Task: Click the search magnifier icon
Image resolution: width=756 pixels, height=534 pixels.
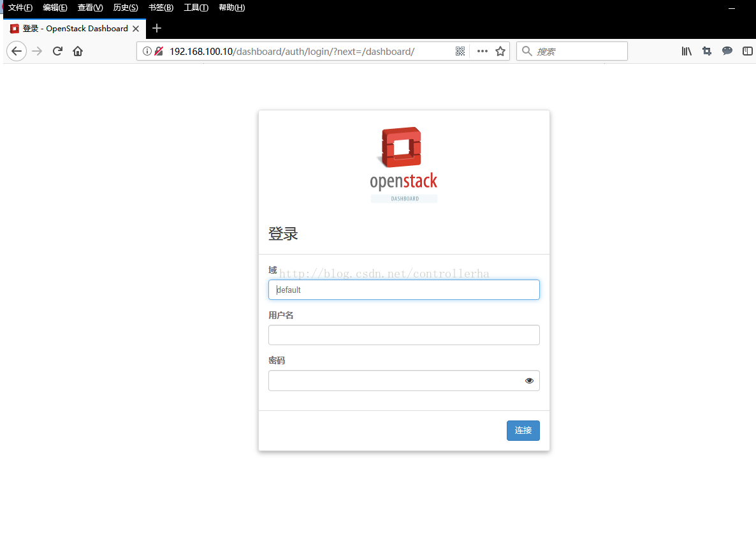Action: click(527, 51)
